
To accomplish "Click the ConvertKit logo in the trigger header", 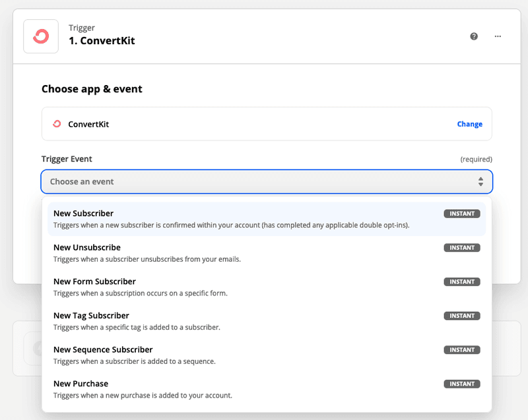I will (x=41, y=36).
